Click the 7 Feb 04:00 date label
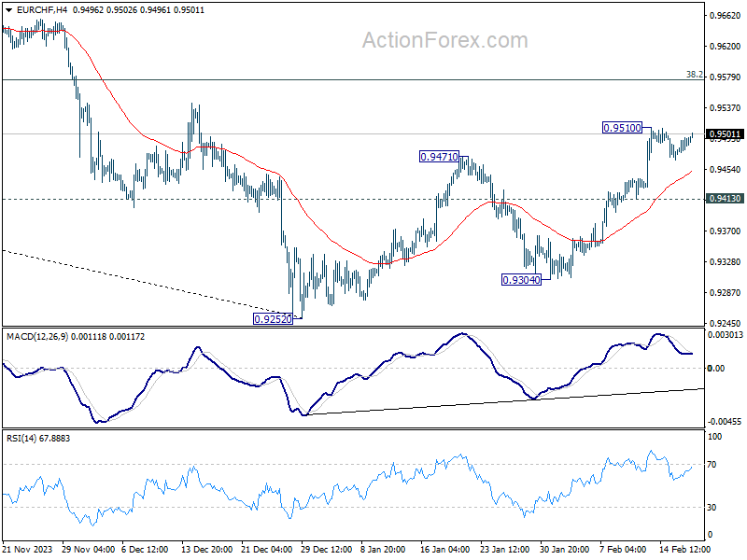The image size is (747, 560). [623, 549]
